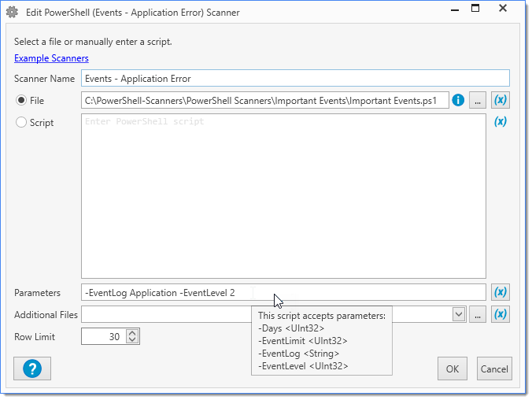The width and height of the screenshot is (532, 400).
Task: Click inside the PowerShell script text area
Action: (283, 196)
